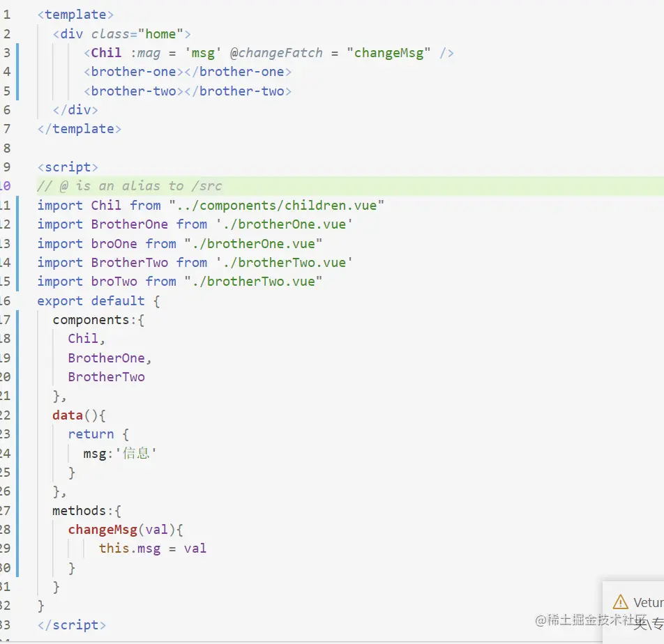664x644 pixels.
Task: Click the identifier broOne in import line
Action: click(x=114, y=244)
